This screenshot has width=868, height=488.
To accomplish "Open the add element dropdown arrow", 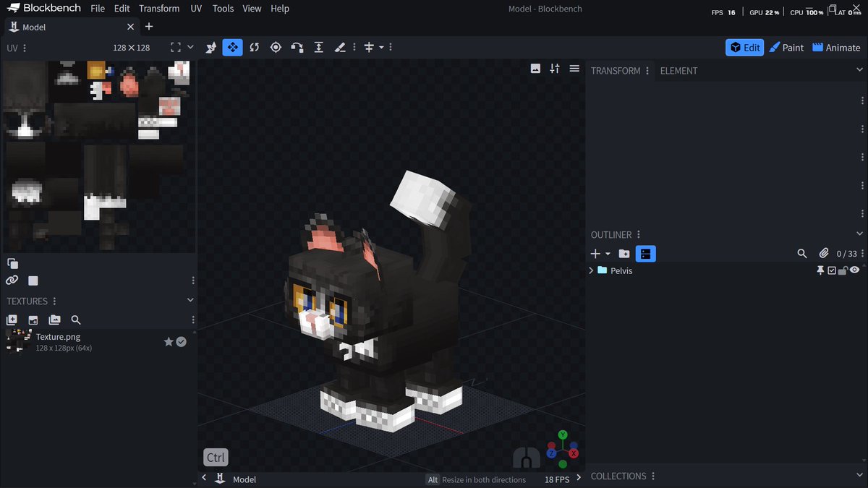I will (608, 254).
